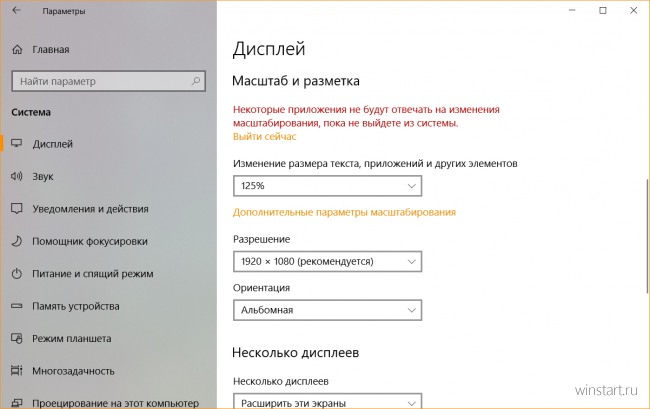Click the Notifications speech bubble icon
The height and width of the screenshot is (409, 650).
tap(17, 208)
